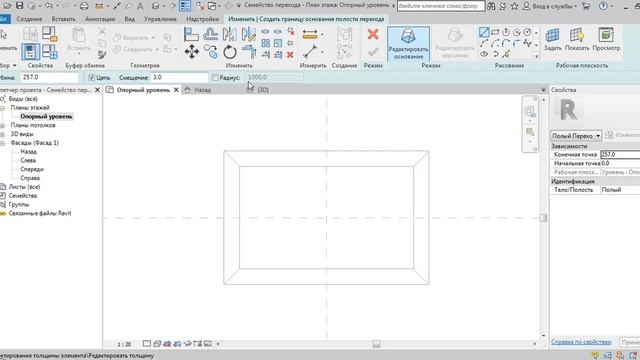Toggle the Цепь checkbox
The height and width of the screenshot is (360, 640).
91,78
